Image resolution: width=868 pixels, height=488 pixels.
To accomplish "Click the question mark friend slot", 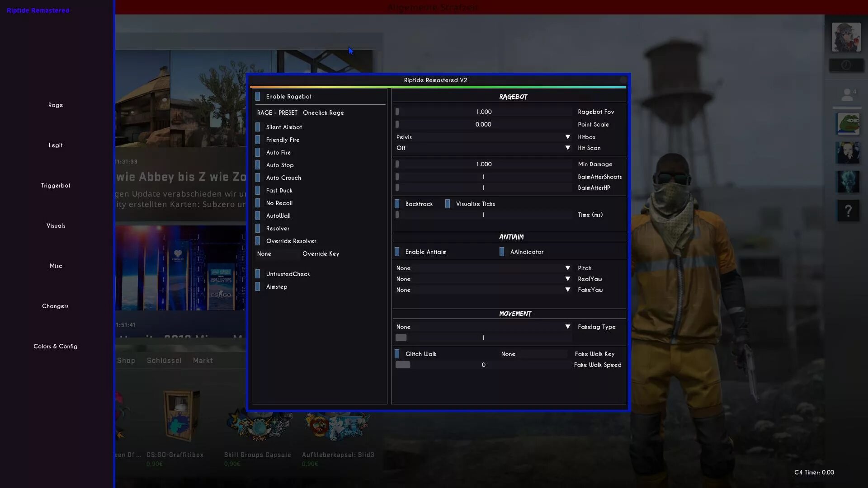I will 848,211.
